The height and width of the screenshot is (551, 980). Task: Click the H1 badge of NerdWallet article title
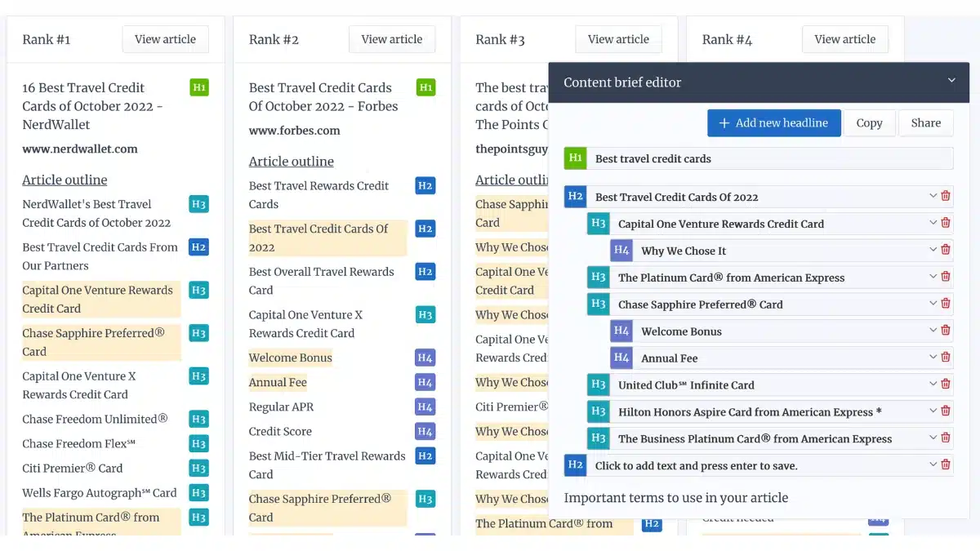198,87
